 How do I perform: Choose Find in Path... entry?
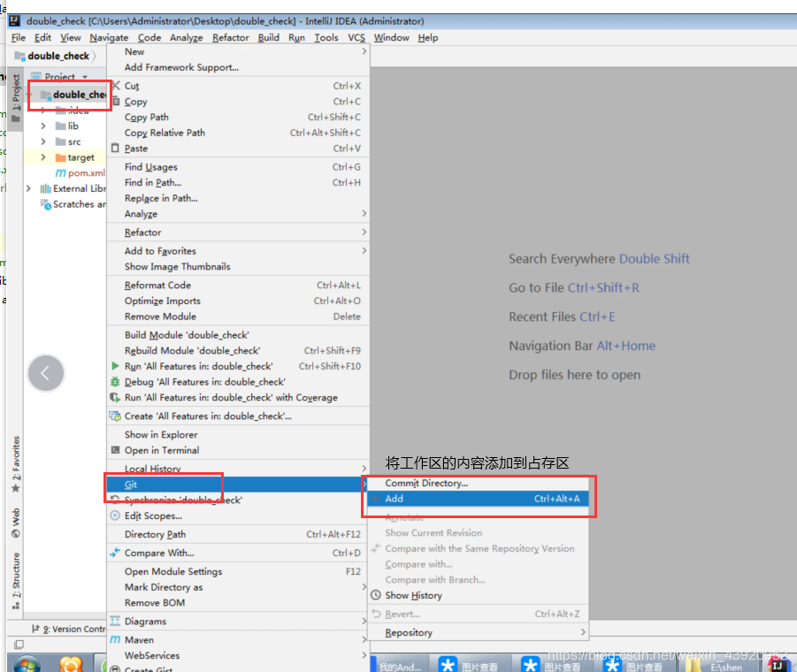[238, 182]
